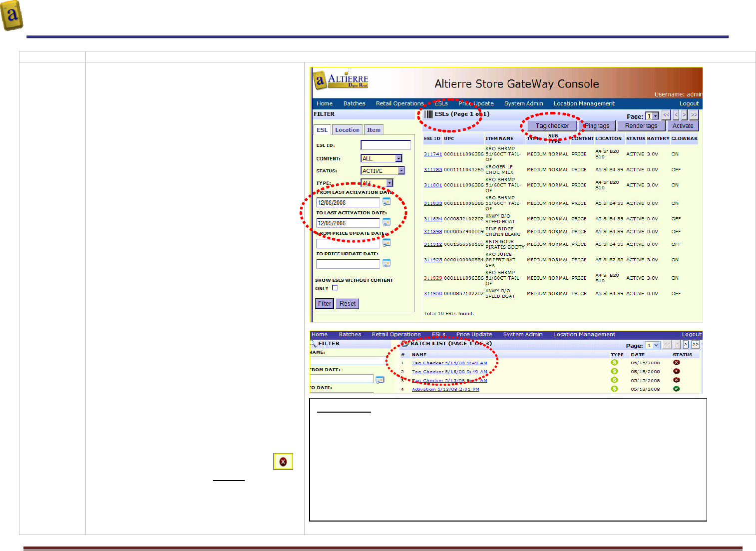Go to next ESLs page (>)
This screenshot has width=756, height=551.
684,115
